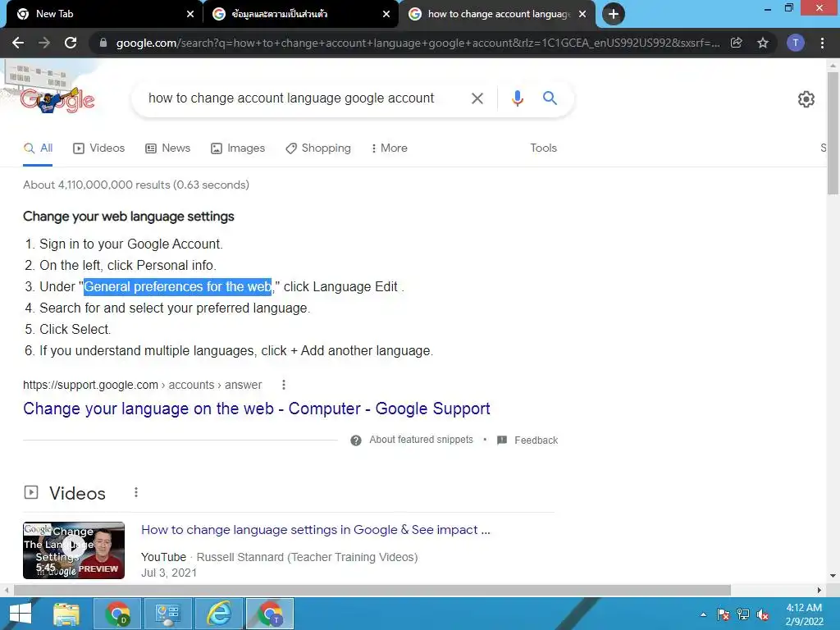
Task: Open Chrome's three-dot menu
Action: coord(822,43)
